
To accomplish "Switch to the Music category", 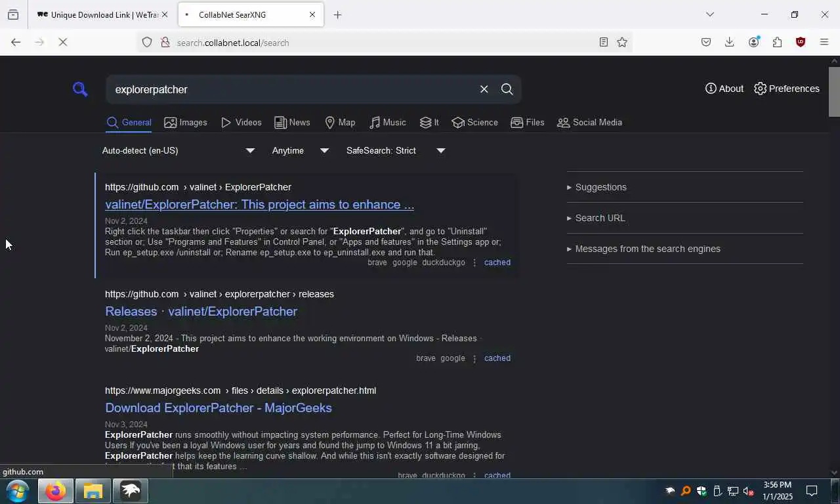I will pos(387,123).
